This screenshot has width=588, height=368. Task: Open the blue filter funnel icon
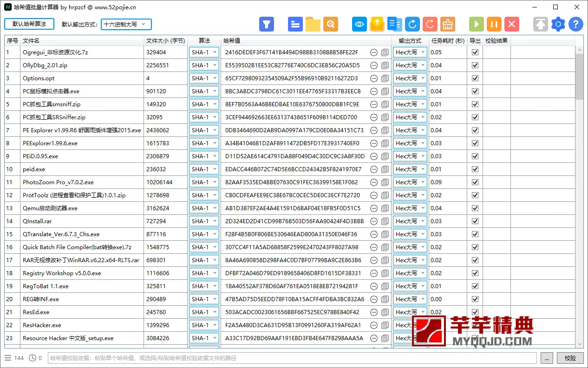267,24
